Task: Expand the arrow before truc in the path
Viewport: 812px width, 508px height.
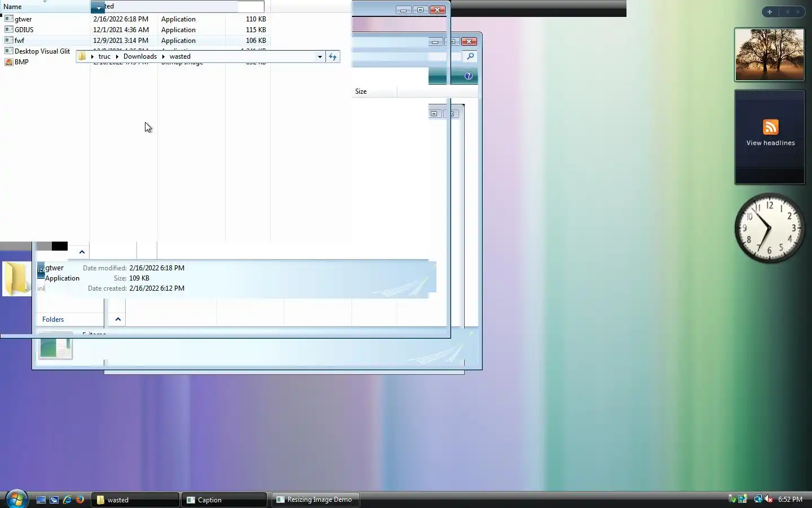Action: 92,56
